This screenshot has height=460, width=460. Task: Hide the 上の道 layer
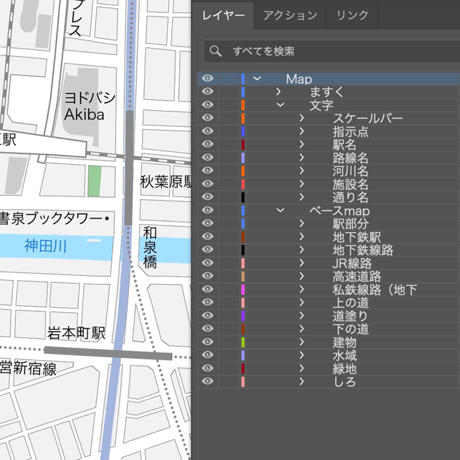[207, 302]
